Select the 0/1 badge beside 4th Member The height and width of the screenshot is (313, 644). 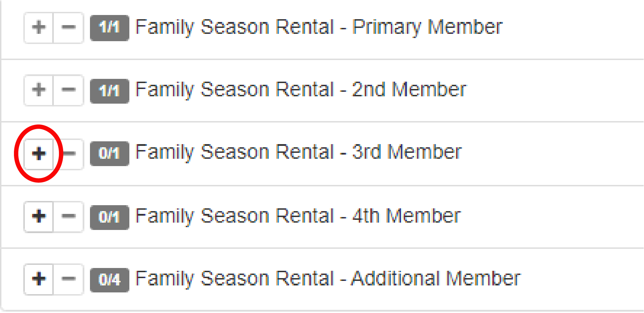[109, 216]
